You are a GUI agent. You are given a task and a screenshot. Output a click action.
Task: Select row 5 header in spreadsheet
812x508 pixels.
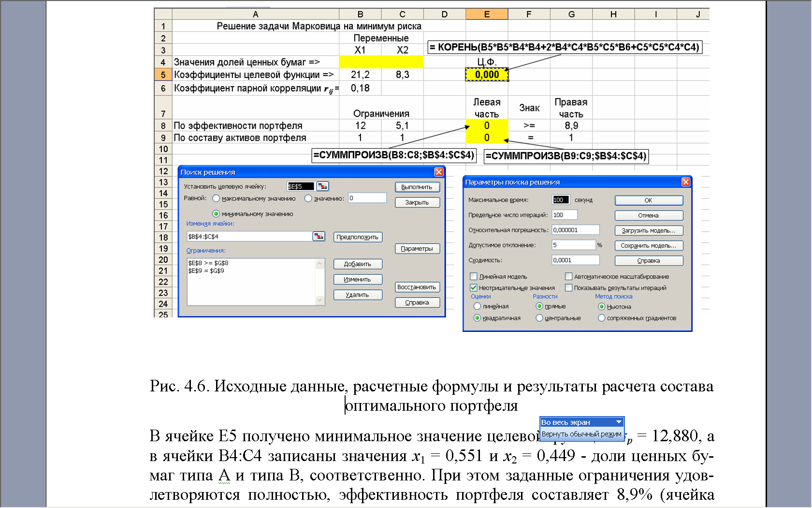point(163,75)
